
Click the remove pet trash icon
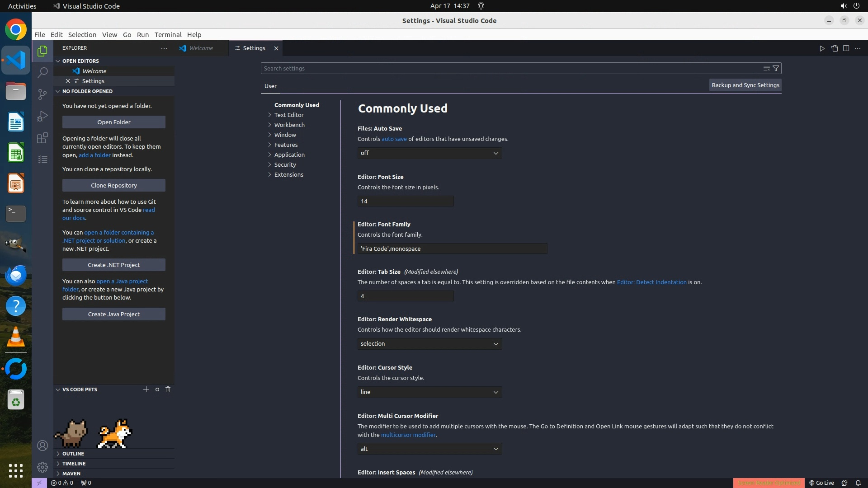pyautogui.click(x=168, y=389)
